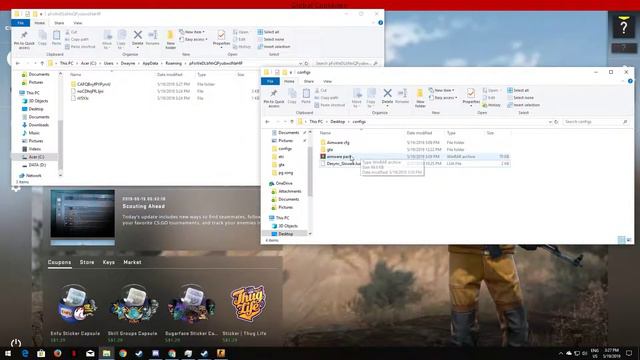Click search box in Roaming window
The image size is (640, 360).
tap(347, 63)
